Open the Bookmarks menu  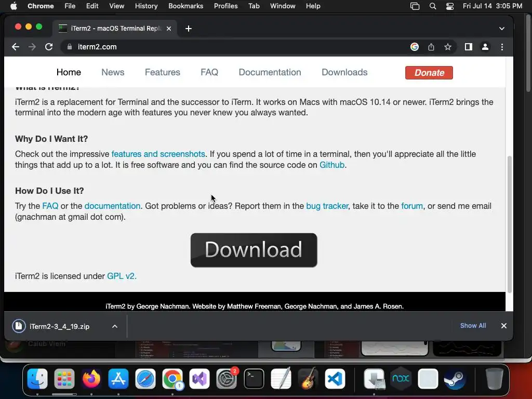click(x=185, y=6)
